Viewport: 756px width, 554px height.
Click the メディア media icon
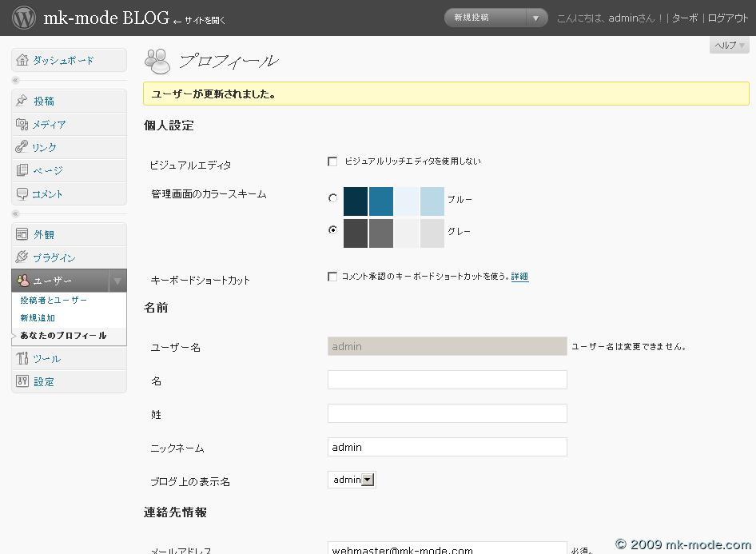pos(22,125)
